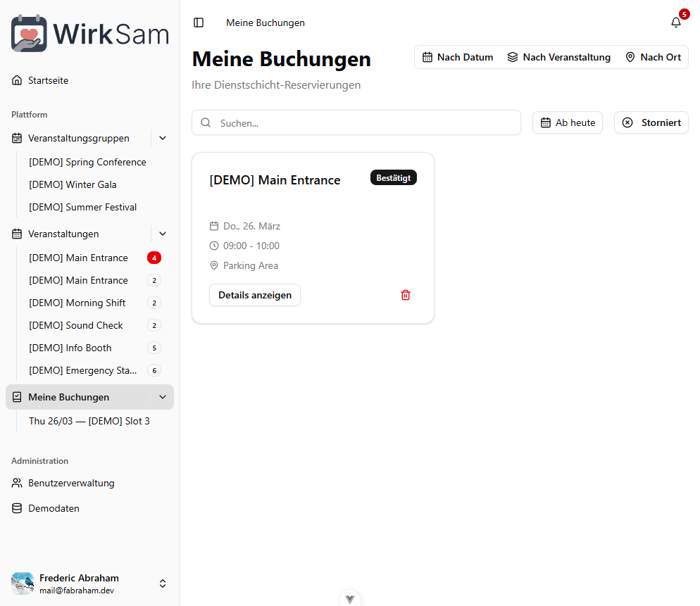700x606 pixels.
Task: Click 09:00 - 10:00 time text
Action: point(251,246)
